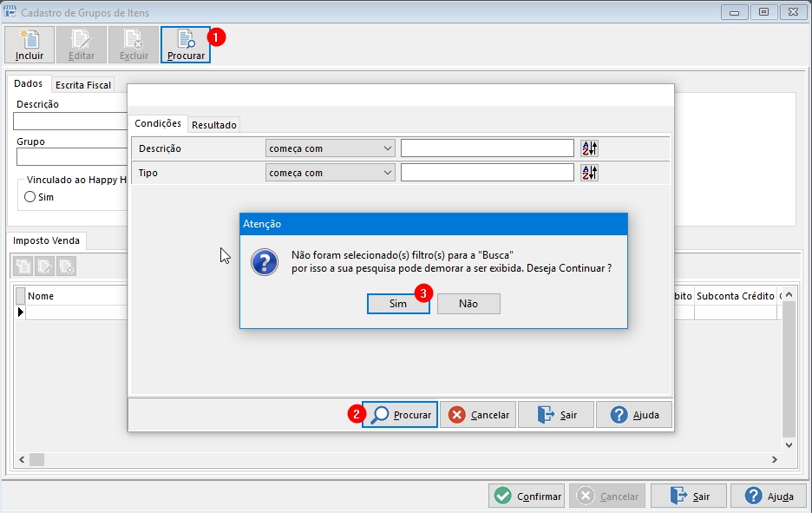Focus the Descrição search value field
Viewport: 812px width, 513px height.
(x=488, y=148)
